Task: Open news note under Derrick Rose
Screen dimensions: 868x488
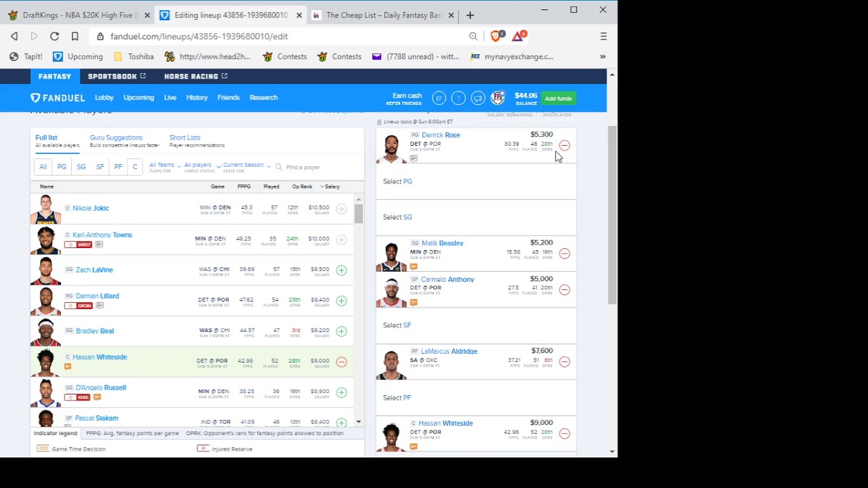Action: point(414,159)
